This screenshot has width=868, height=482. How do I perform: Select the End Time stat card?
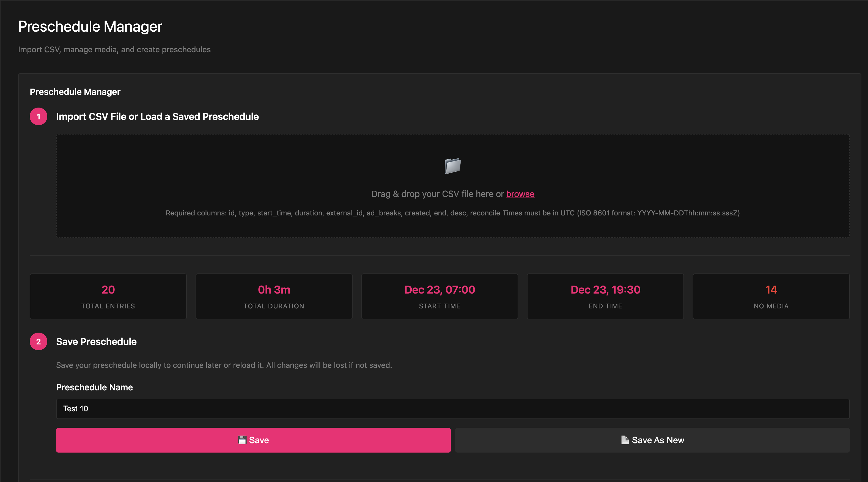point(605,296)
